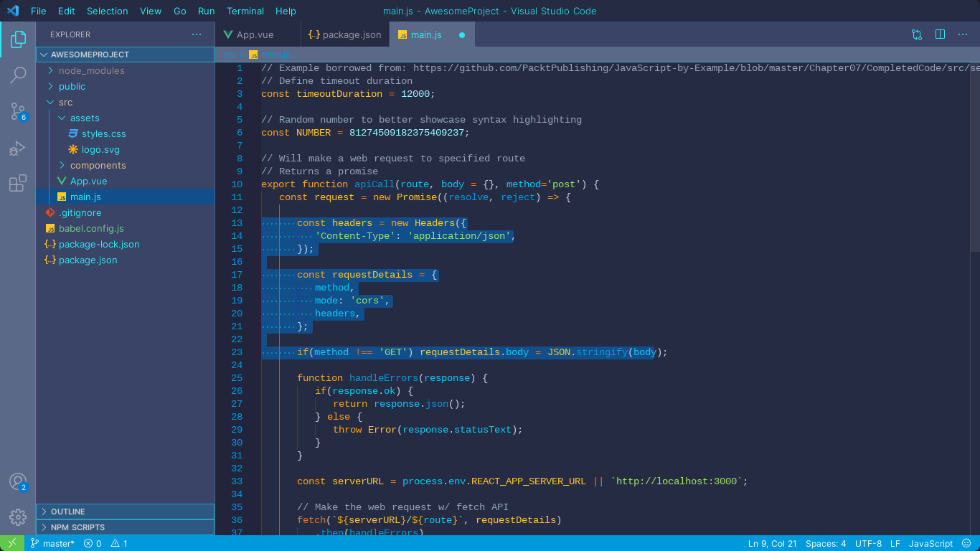Open package-lock.json file
Viewport: 980px width, 551px height.
(126, 244)
